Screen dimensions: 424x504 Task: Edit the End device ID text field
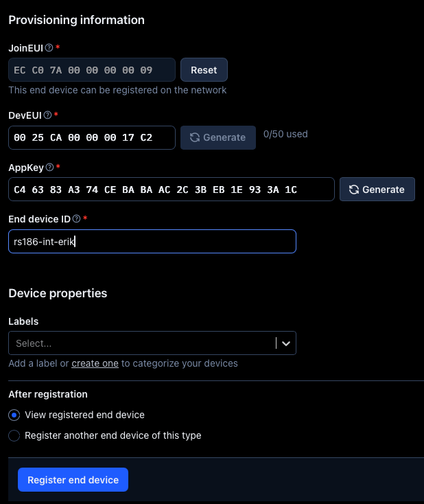[152, 241]
